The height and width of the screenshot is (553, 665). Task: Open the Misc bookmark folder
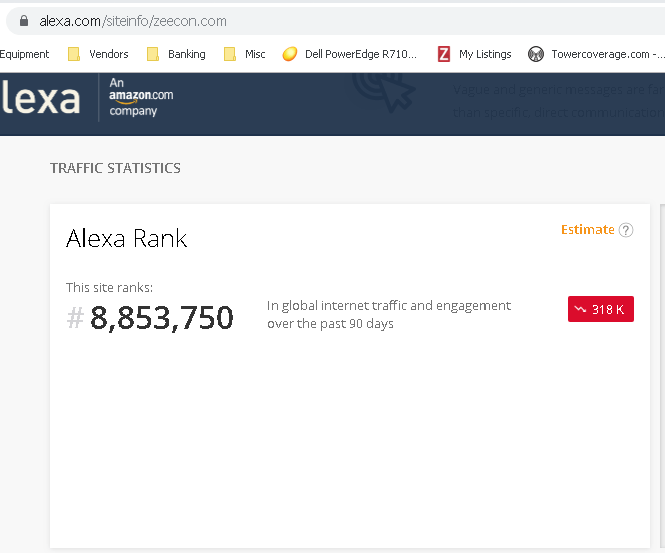245,54
